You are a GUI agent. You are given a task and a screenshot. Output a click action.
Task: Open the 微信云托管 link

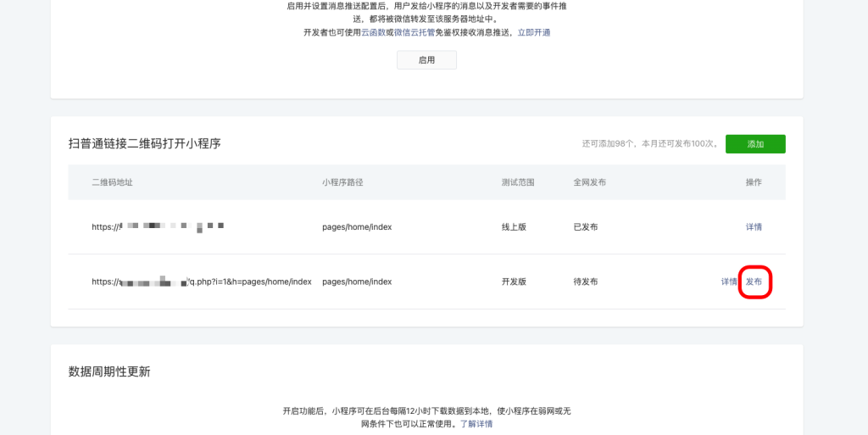click(414, 32)
